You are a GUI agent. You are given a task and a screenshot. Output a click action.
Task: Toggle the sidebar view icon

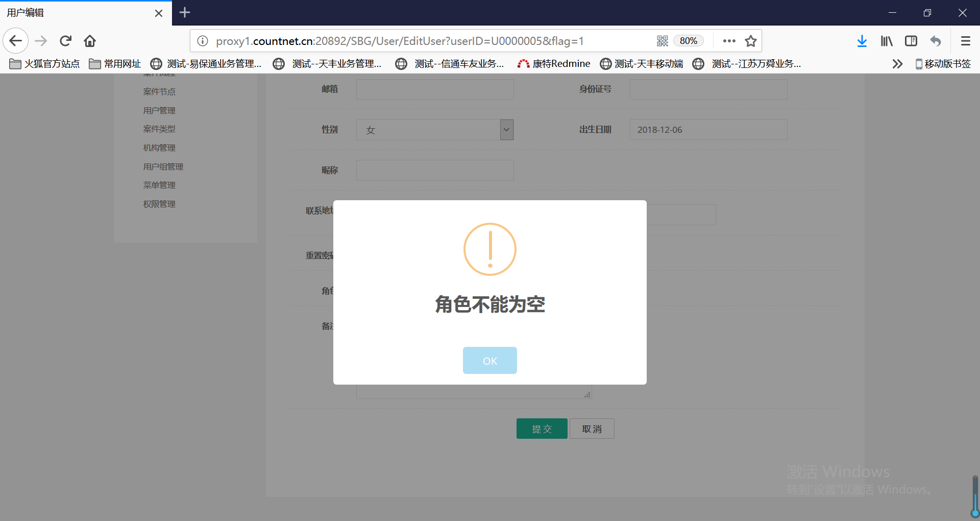[x=911, y=41]
